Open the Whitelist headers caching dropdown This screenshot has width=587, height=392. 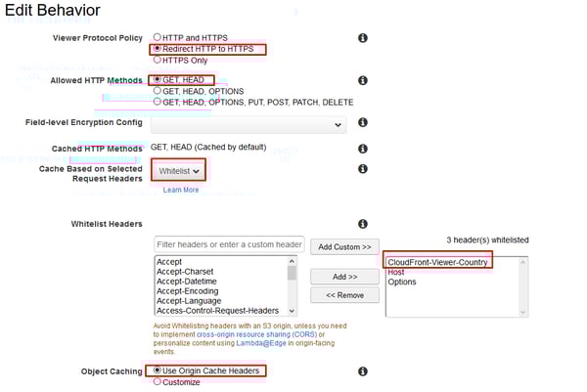[179, 171]
